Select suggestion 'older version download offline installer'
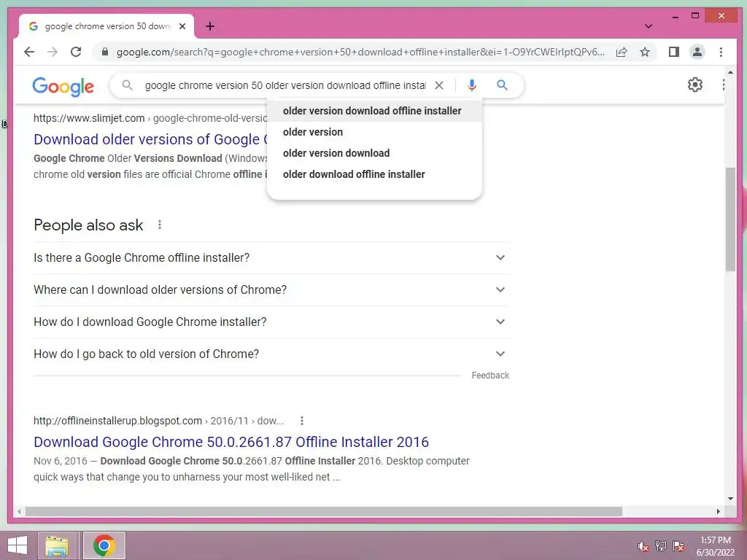 point(374,111)
